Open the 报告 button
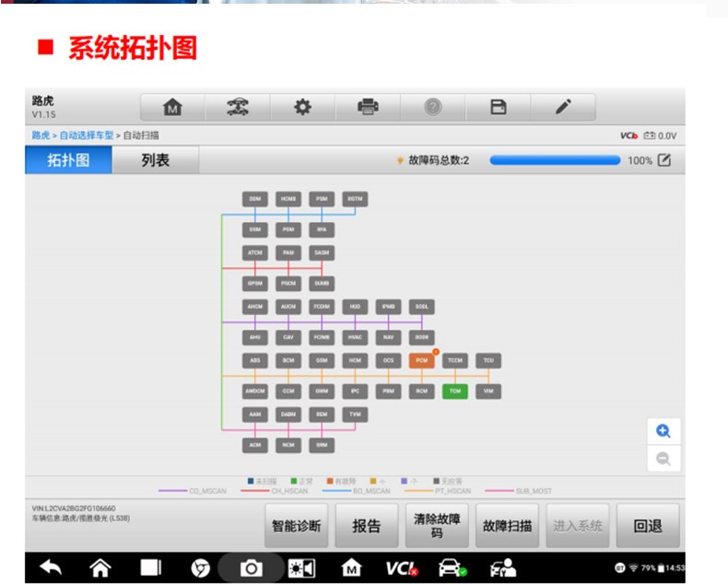 pyautogui.click(x=367, y=526)
